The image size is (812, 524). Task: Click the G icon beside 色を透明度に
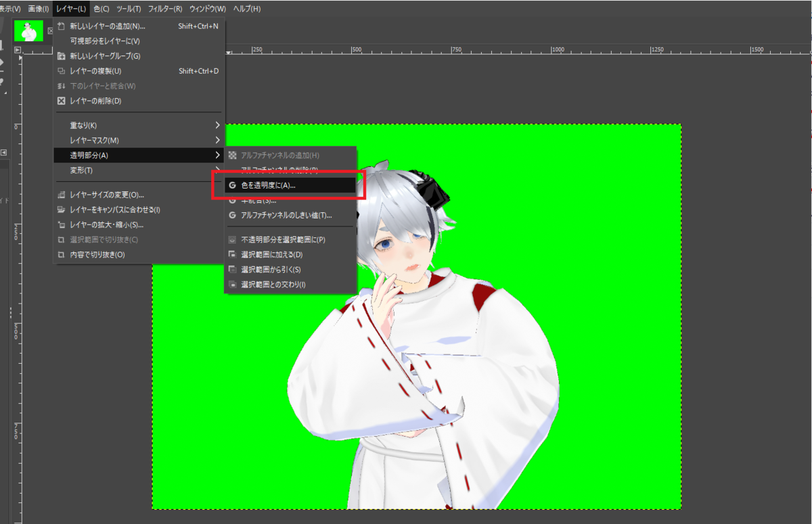[233, 185]
